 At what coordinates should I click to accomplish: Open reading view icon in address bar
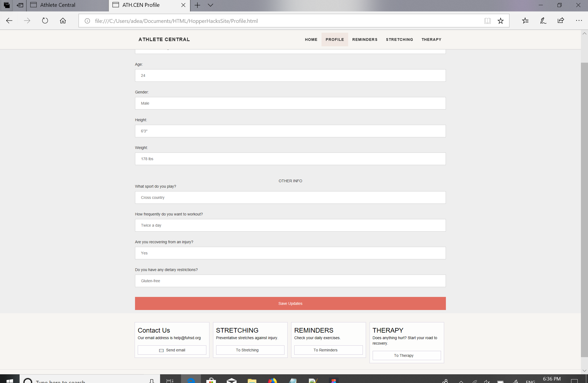click(487, 21)
